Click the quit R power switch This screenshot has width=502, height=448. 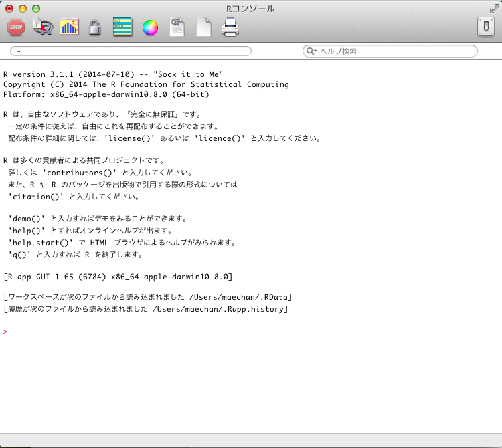[x=486, y=27]
